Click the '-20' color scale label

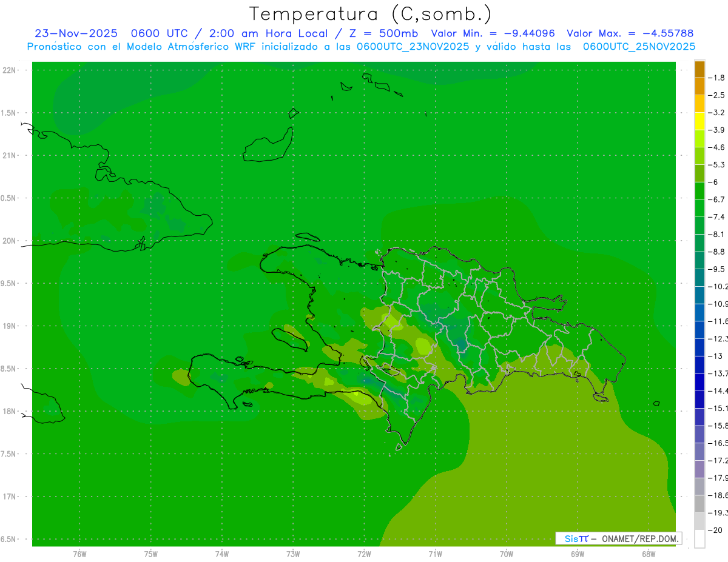716,530
